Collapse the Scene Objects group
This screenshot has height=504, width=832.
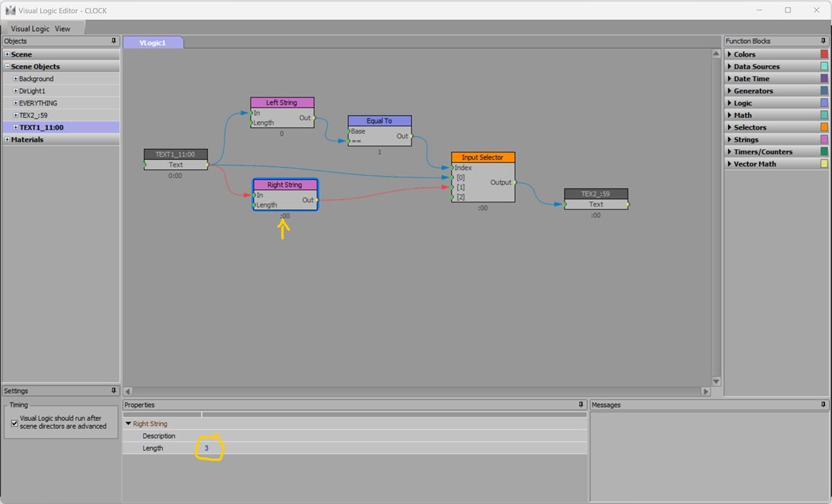(7, 67)
